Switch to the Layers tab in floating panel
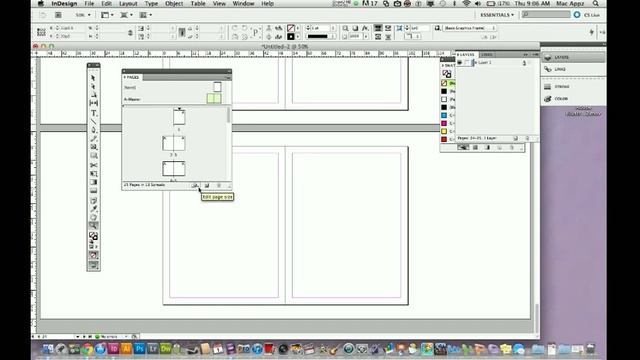This screenshot has height=360, width=640. coord(466,54)
